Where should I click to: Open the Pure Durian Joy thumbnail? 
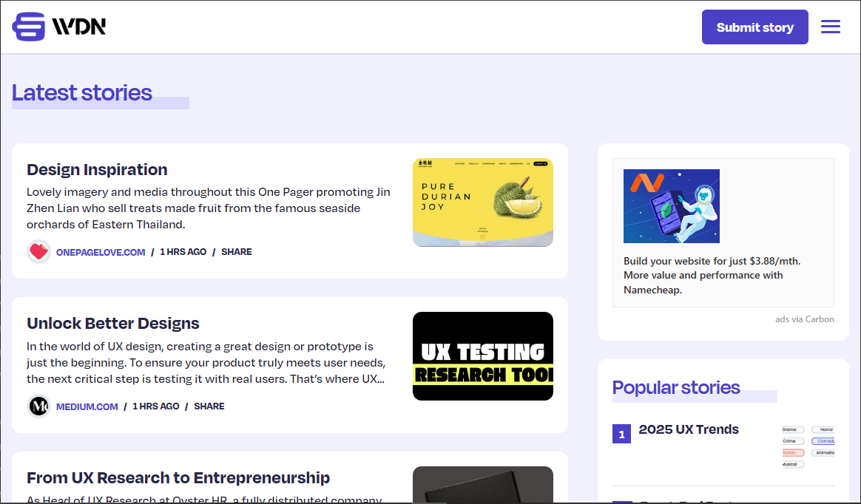[x=483, y=202]
